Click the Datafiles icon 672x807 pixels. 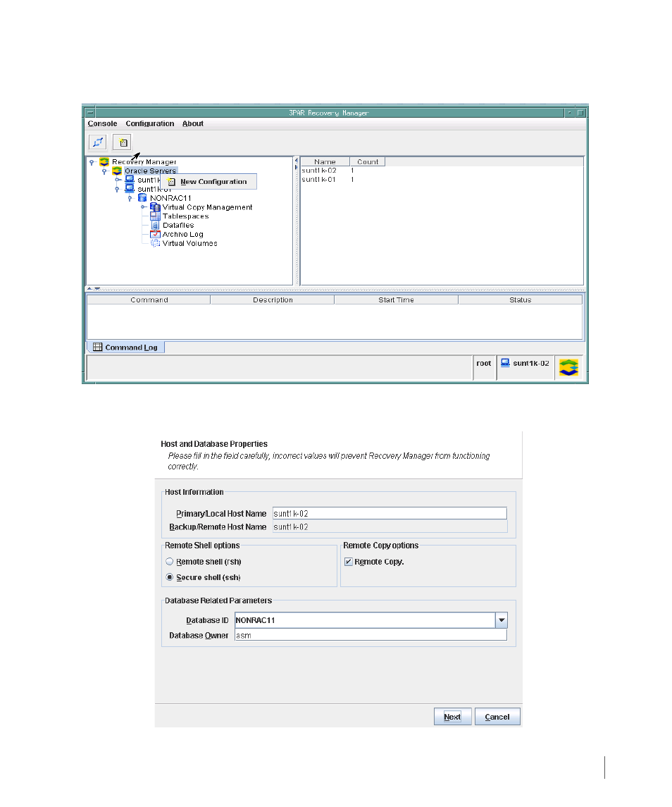click(x=156, y=226)
